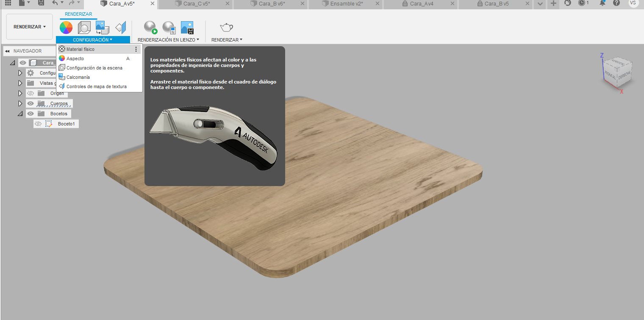
Task: Collapse the Bocetos folder
Action: click(x=20, y=114)
